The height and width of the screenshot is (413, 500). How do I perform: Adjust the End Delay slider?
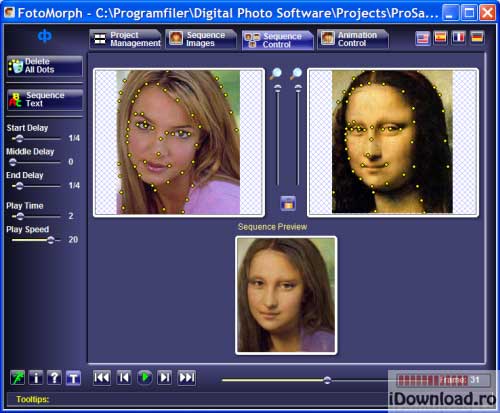click(19, 186)
